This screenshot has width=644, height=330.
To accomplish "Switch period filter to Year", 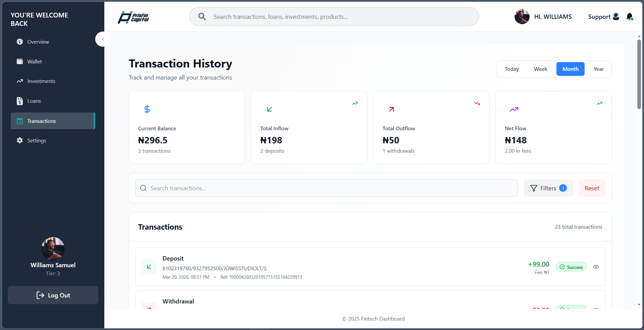I will pyautogui.click(x=598, y=69).
